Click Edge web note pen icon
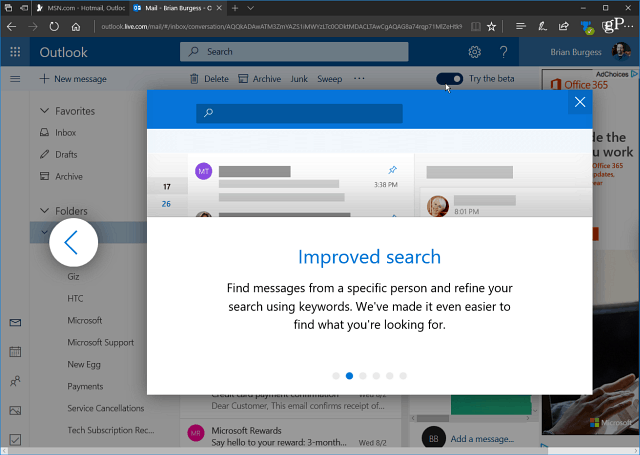The height and width of the screenshot is (455, 640). [542, 27]
